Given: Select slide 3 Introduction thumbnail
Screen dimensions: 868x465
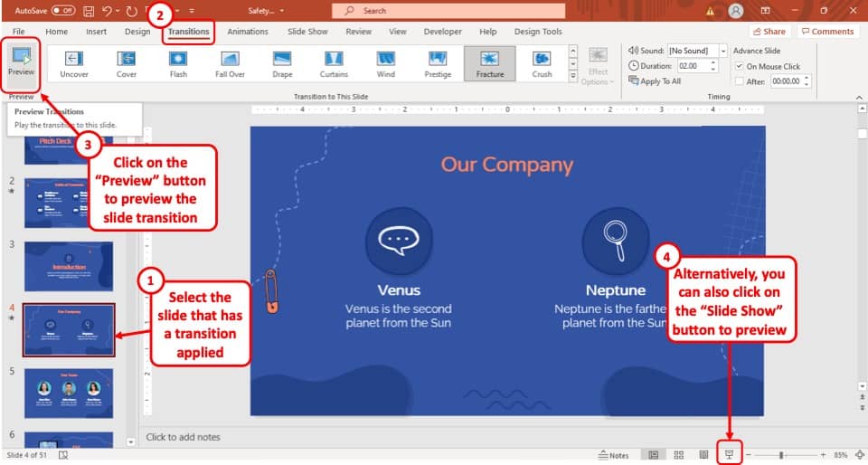Looking at the screenshot, I should [69, 266].
